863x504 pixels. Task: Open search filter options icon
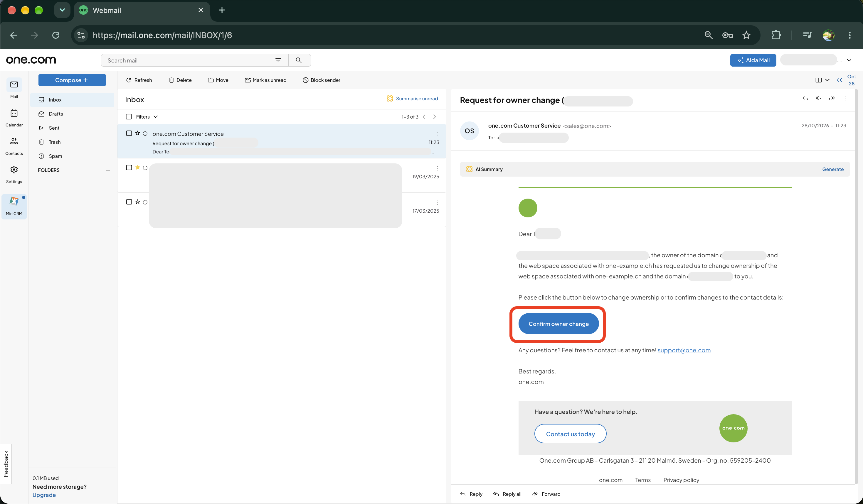click(278, 60)
